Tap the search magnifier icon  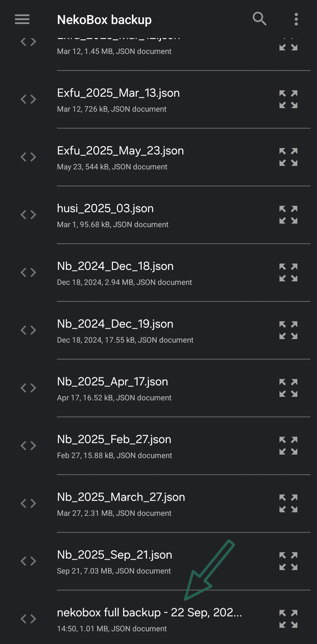(x=259, y=19)
